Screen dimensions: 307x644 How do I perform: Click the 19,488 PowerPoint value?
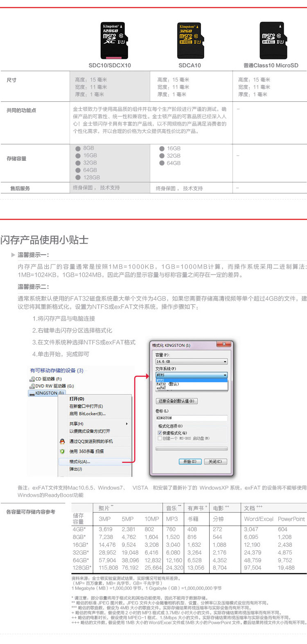pyautogui.click(x=286, y=568)
